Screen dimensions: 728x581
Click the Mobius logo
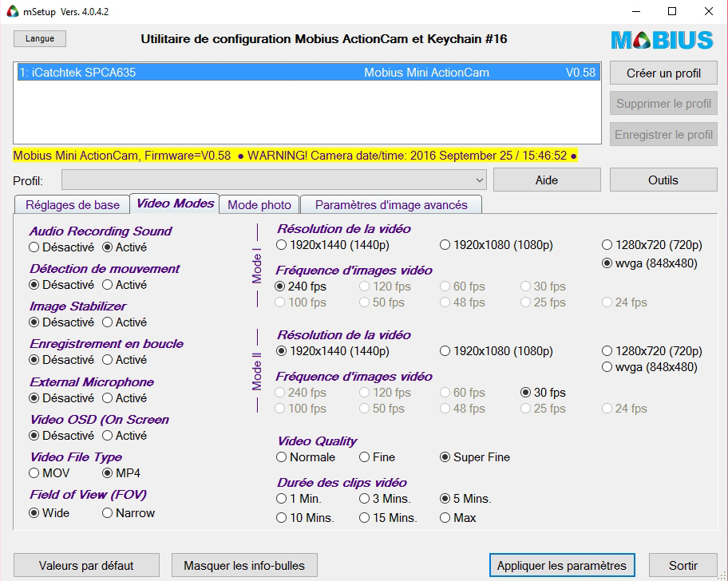tap(662, 40)
